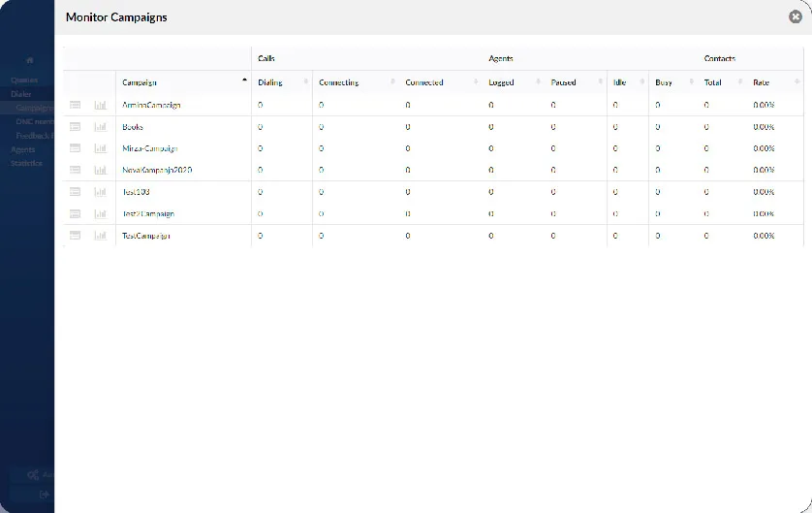Open bar chart icon for TestCampaign
This screenshot has width=812, height=513.
tap(101, 236)
